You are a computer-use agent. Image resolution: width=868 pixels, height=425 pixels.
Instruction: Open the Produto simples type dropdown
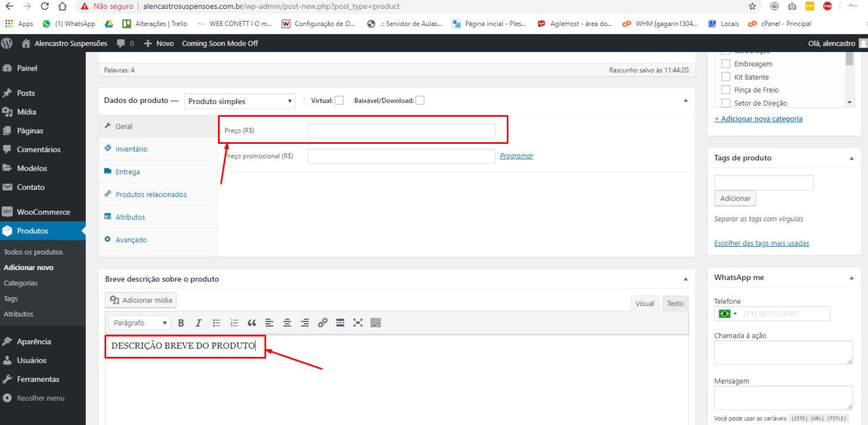pyautogui.click(x=239, y=101)
